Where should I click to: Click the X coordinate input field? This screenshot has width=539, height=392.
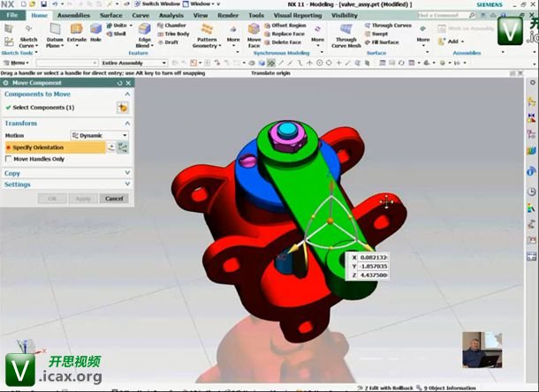tap(374, 257)
